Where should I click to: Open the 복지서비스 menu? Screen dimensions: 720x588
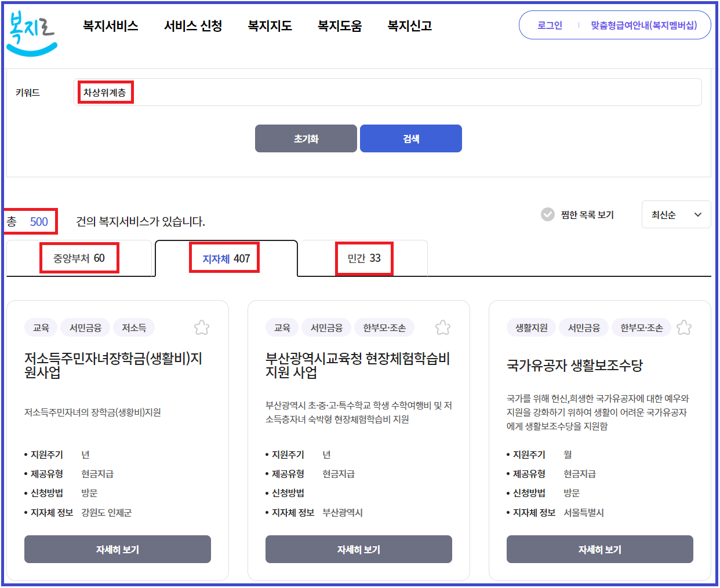click(110, 25)
